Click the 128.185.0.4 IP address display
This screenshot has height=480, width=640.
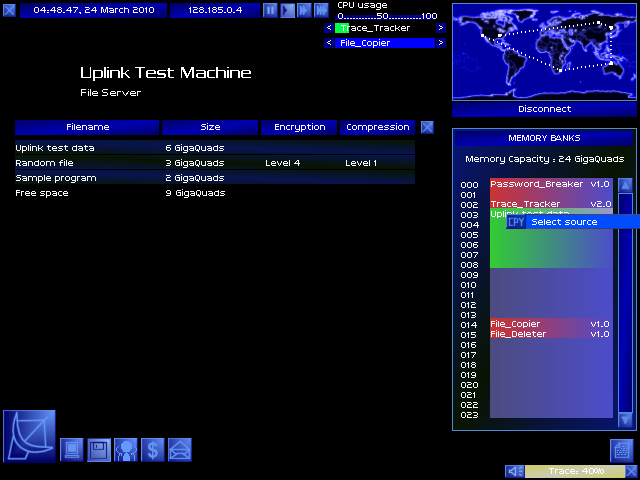tap(215, 10)
